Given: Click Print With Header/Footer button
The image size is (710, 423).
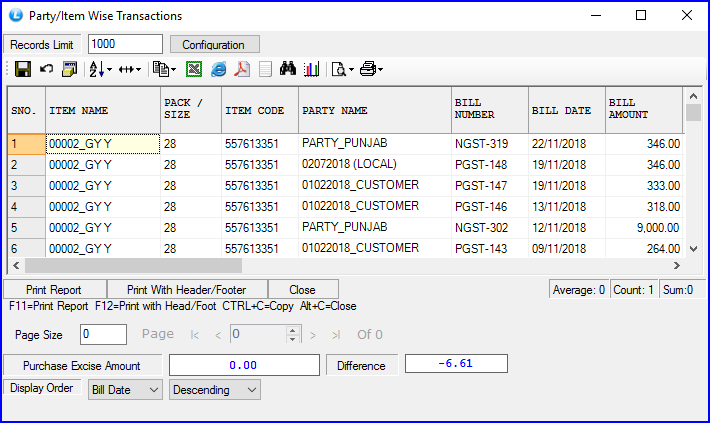Looking at the screenshot, I should pos(187,290).
